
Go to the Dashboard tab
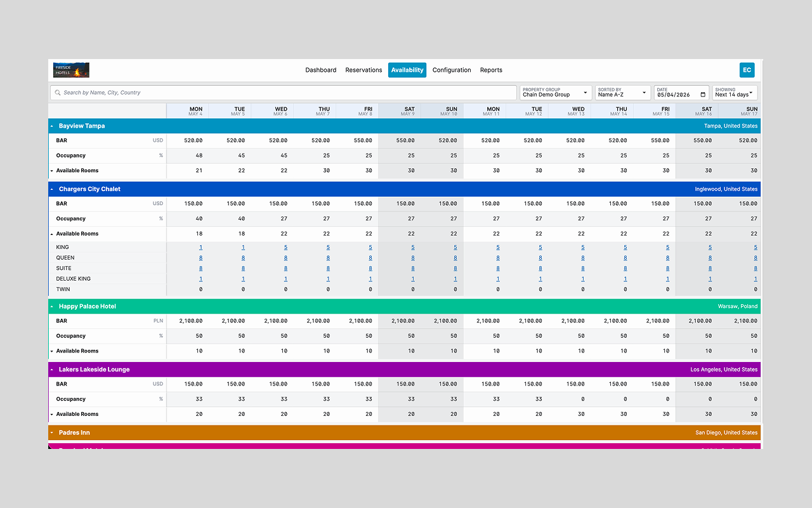tap(321, 70)
